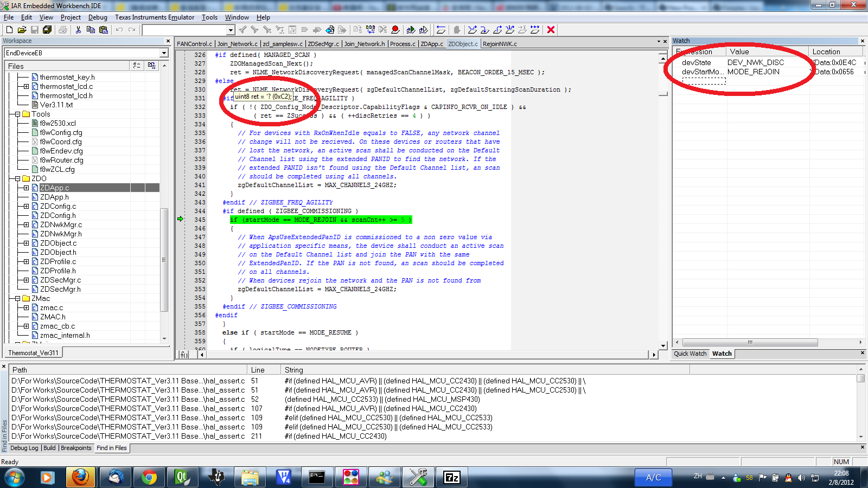Cut selection using the scissors icon
This screenshot has width=868, height=488.
pos(78,30)
